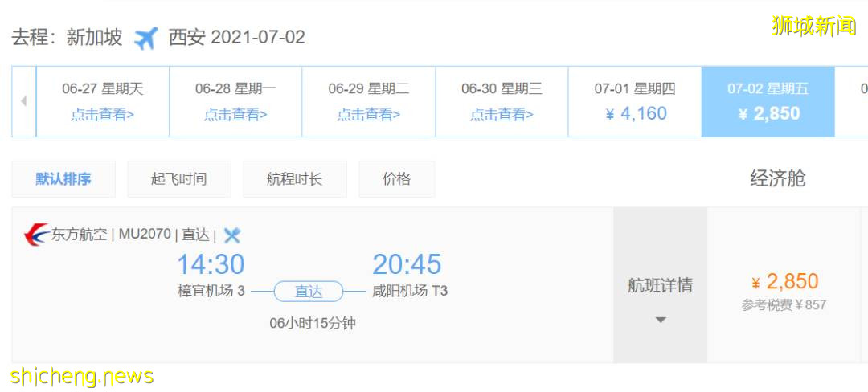Click the 06小时15分钟 duration text
This screenshot has height=392, width=868.
point(312,324)
